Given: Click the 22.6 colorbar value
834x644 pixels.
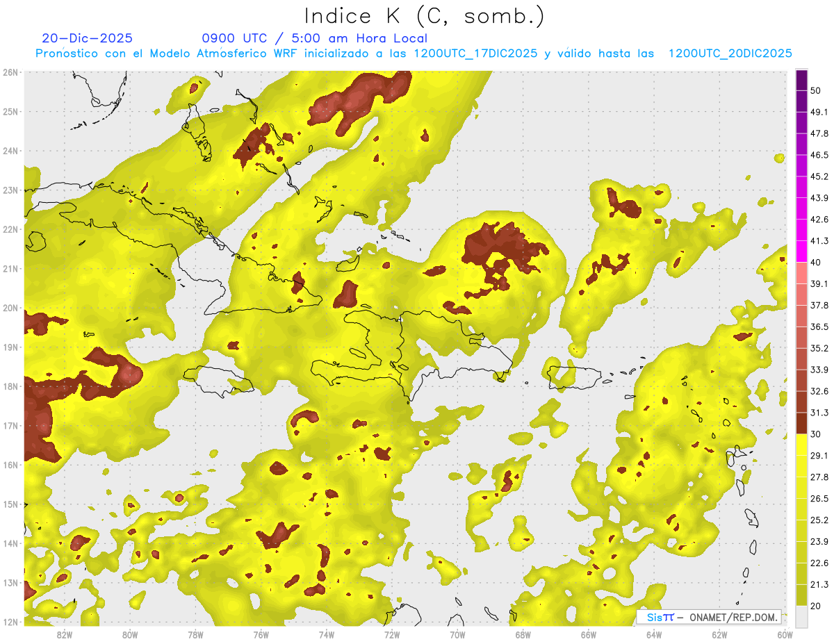Looking at the screenshot, I should (x=819, y=563).
